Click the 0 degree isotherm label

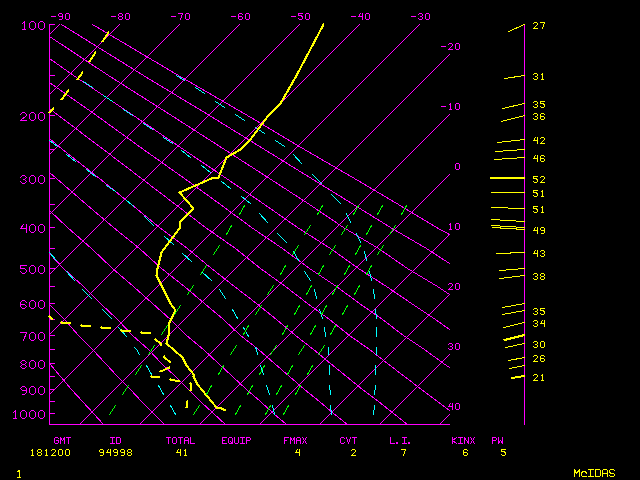click(x=456, y=167)
